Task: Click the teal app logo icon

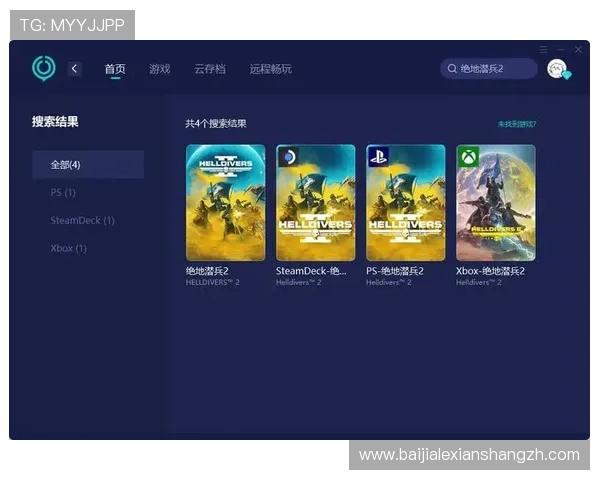Action: point(44,69)
